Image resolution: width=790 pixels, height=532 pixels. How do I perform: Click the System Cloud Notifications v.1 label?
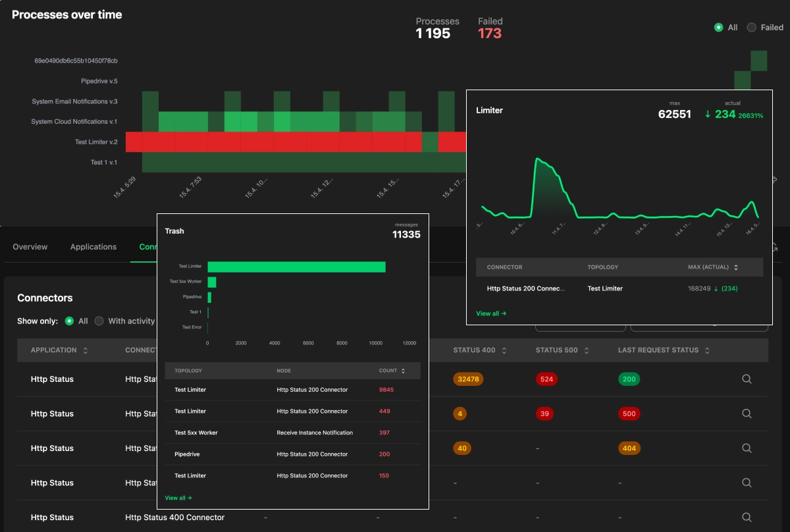click(74, 122)
